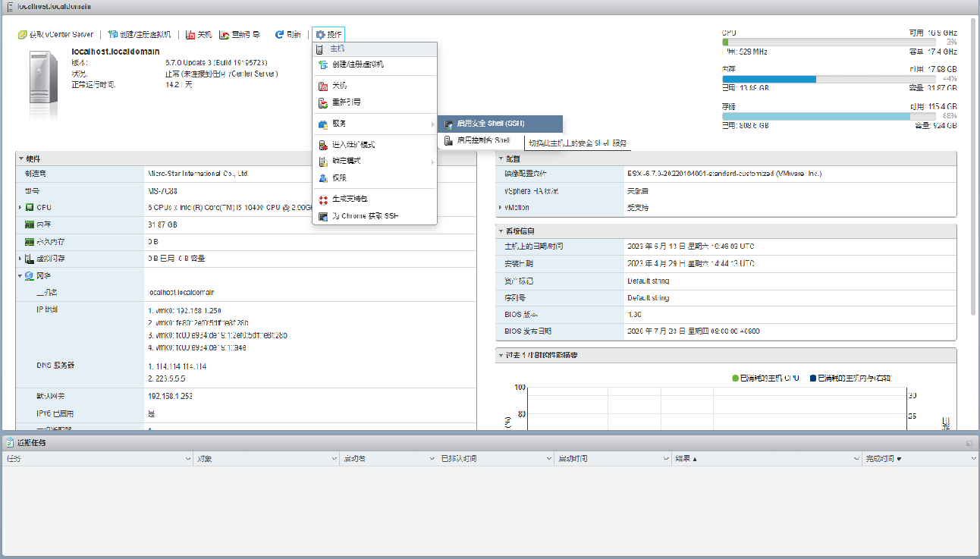Click the 虚拟闪存 virtual flash icon

pyautogui.click(x=30, y=259)
